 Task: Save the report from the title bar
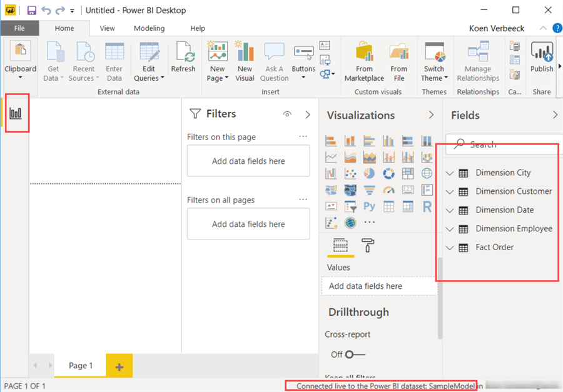pyautogui.click(x=32, y=10)
